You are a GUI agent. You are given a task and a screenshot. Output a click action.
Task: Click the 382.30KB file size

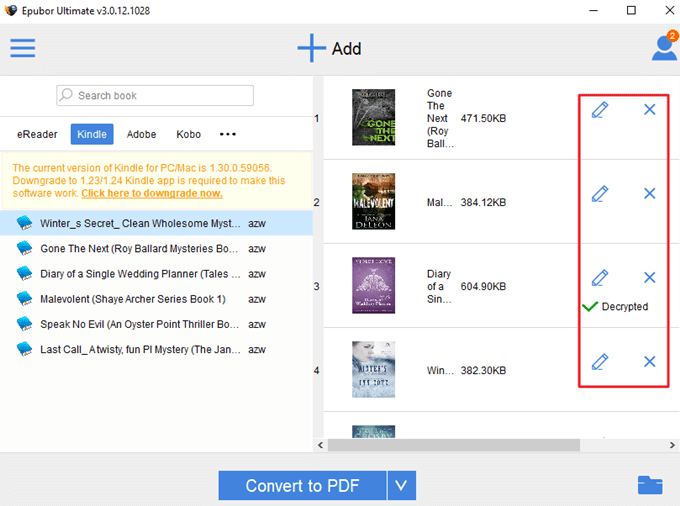tap(483, 370)
